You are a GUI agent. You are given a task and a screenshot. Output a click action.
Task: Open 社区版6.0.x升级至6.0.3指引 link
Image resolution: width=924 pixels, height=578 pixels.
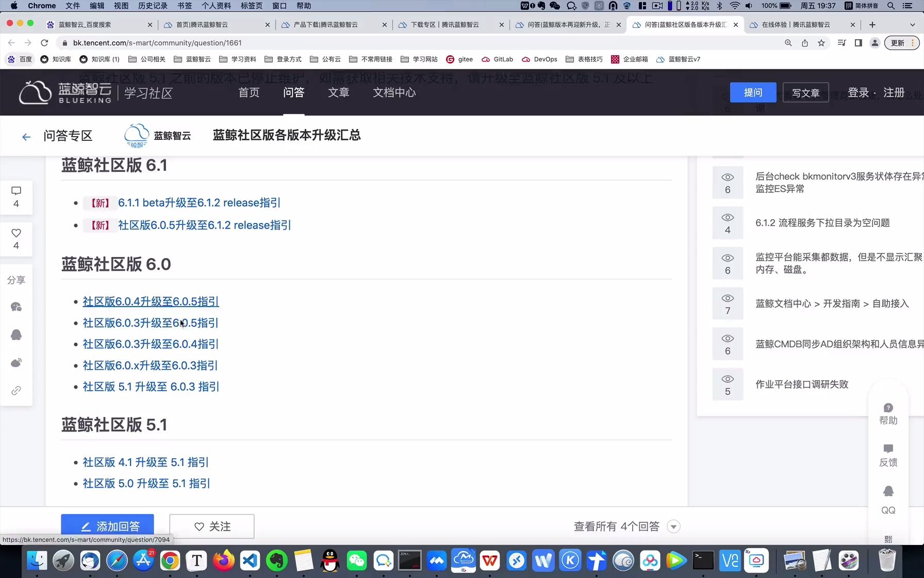150,365
